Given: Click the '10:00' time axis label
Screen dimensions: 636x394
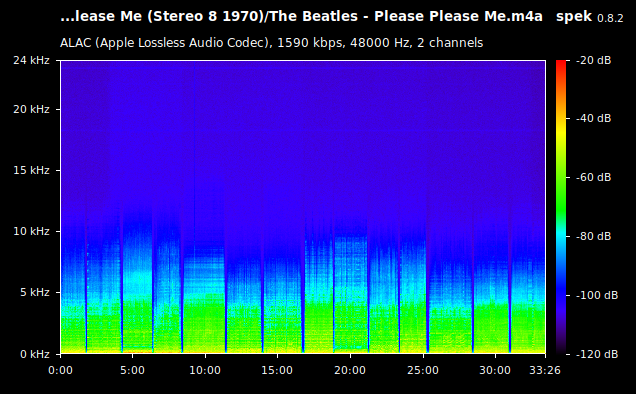Looking at the screenshot, I should point(205,370).
